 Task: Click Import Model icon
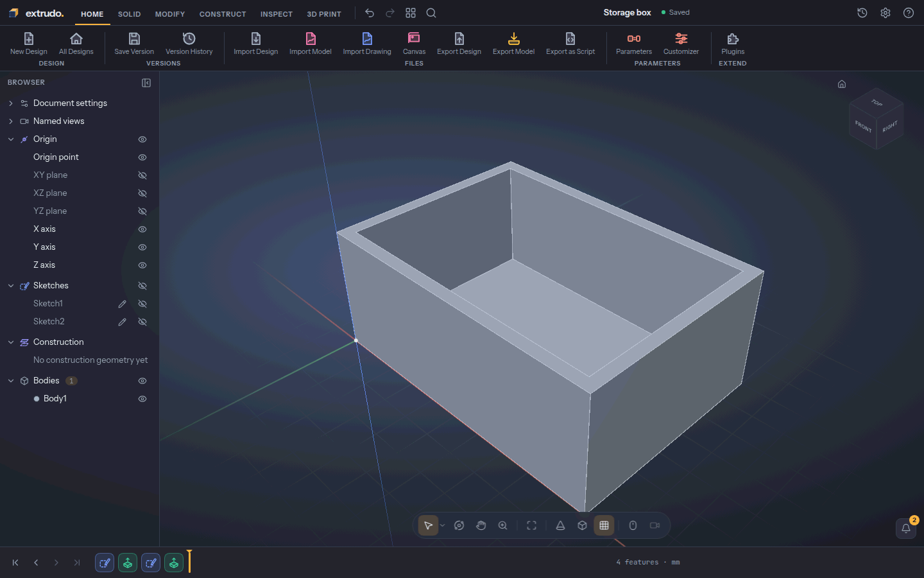311,39
